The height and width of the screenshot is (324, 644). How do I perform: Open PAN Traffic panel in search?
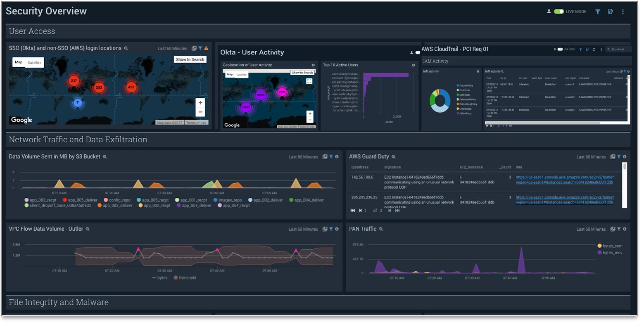pos(381,229)
